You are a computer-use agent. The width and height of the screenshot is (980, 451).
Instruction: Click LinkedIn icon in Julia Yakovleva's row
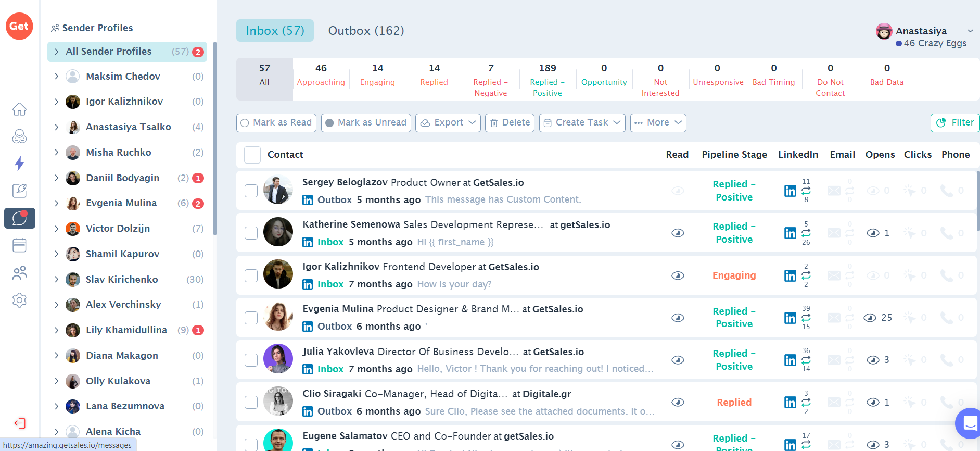point(790,360)
